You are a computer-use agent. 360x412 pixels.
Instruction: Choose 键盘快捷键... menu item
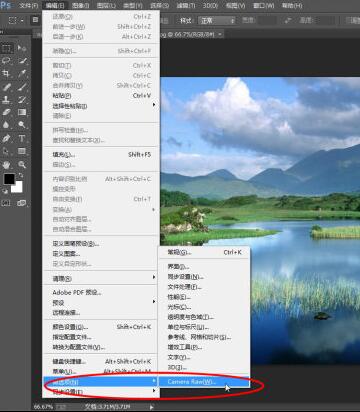101,362
